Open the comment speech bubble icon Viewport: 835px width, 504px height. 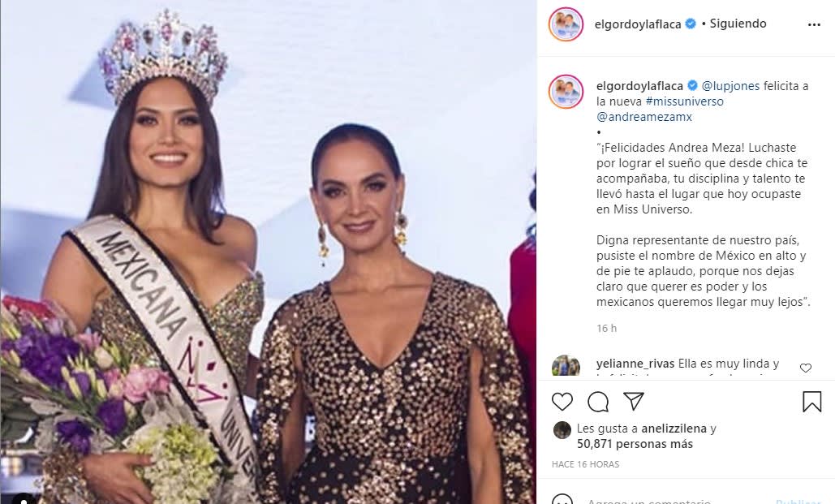(x=598, y=402)
